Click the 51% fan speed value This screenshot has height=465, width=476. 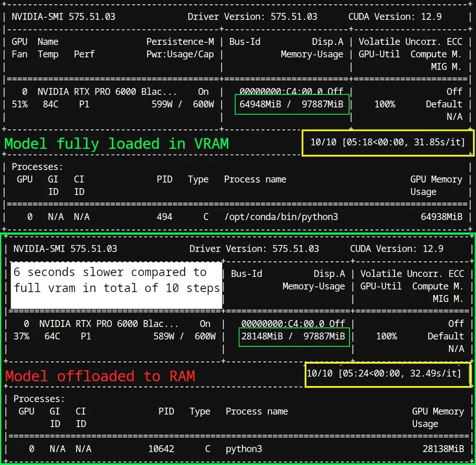tap(19, 104)
